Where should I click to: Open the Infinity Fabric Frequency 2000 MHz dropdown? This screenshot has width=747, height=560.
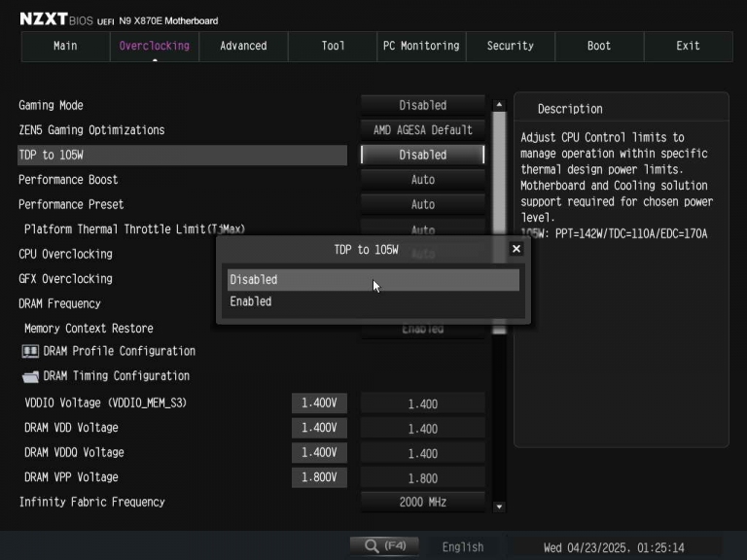(422, 502)
